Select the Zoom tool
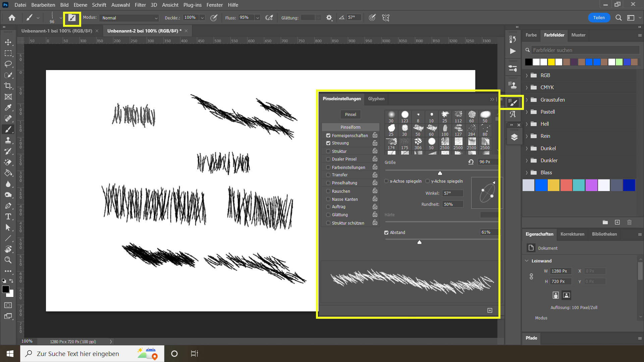 click(x=8, y=260)
